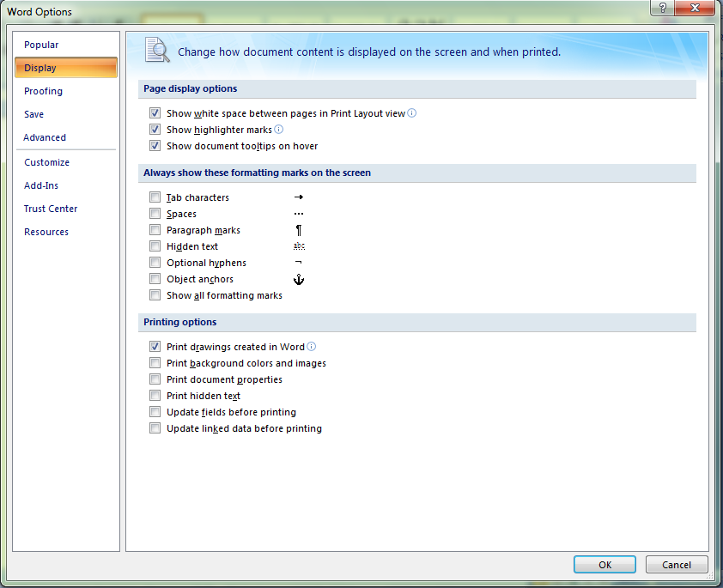Check Object anchors option
This screenshot has height=588, width=723.
click(x=155, y=279)
